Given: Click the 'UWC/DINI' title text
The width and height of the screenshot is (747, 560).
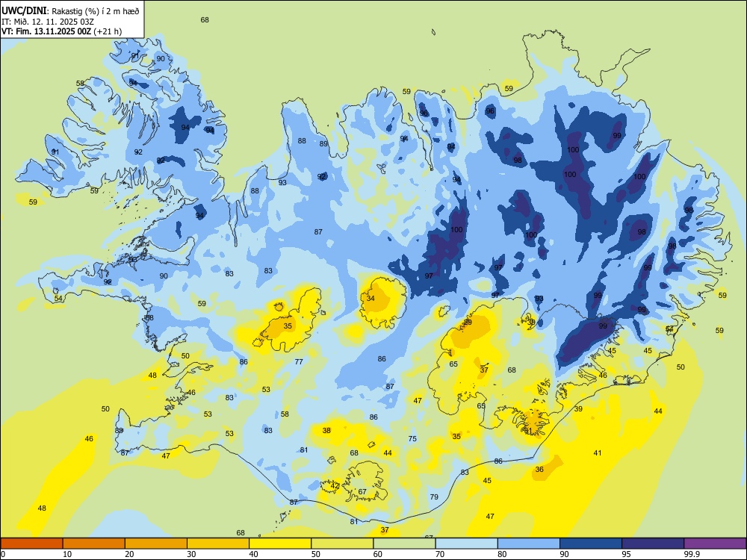Looking at the screenshot, I should [24, 10].
